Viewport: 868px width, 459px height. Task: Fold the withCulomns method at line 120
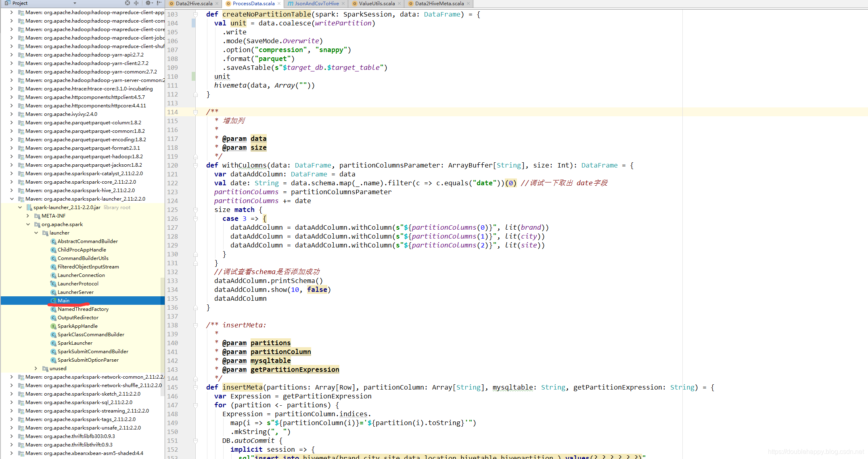click(196, 166)
